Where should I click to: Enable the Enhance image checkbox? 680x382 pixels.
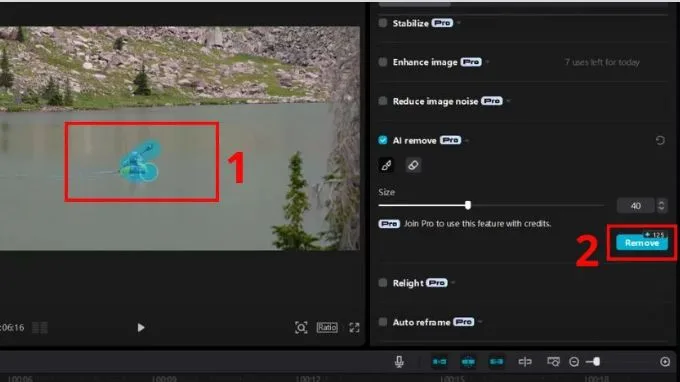click(x=382, y=62)
